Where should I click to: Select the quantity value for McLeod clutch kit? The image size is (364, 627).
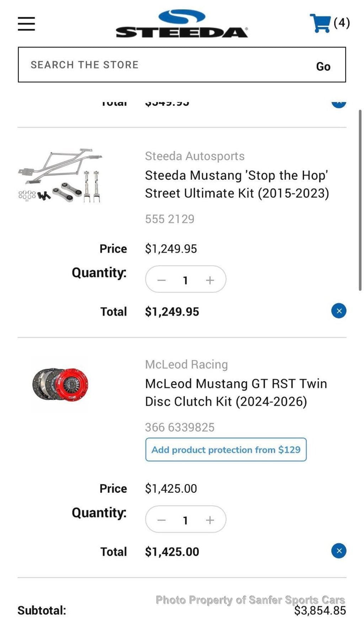tap(185, 520)
